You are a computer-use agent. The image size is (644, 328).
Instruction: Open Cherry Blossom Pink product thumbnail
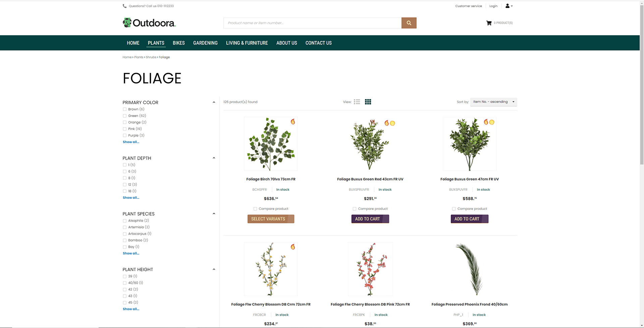point(370,269)
